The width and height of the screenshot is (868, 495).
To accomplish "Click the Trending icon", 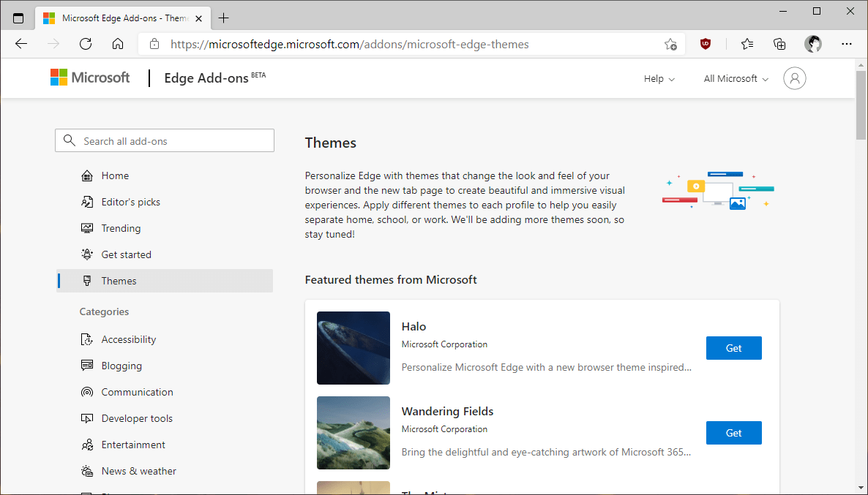I will click(86, 227).
